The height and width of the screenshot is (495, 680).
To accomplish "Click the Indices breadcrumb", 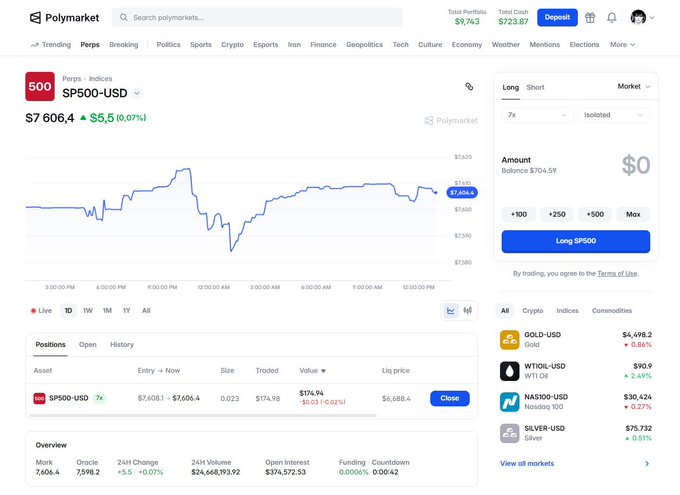I will tap(101, 79).
